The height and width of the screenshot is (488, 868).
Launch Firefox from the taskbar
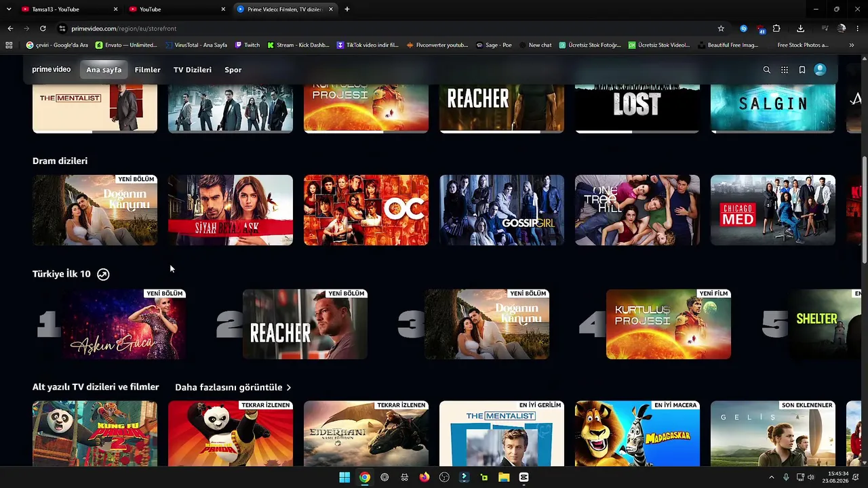[425, 477]
